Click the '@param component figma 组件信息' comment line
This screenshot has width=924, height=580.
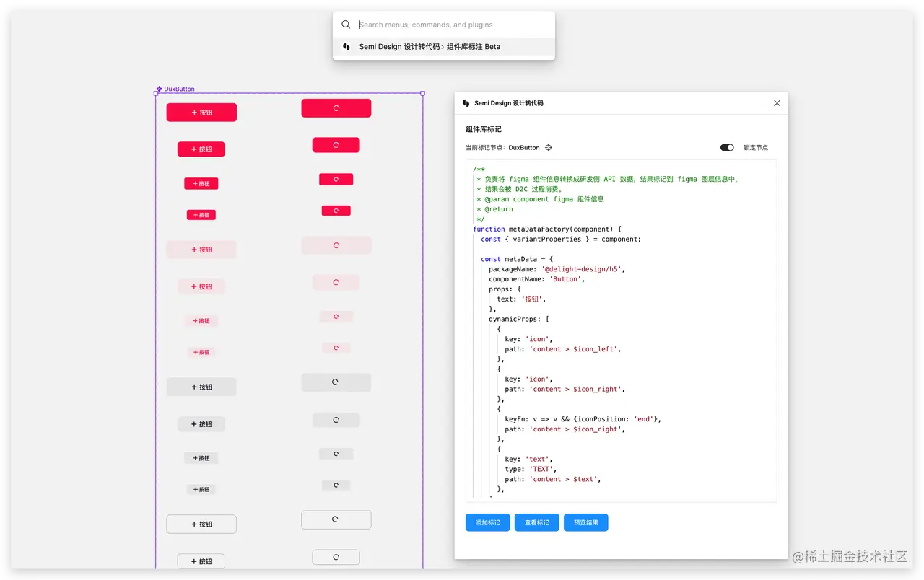(540, 199)
